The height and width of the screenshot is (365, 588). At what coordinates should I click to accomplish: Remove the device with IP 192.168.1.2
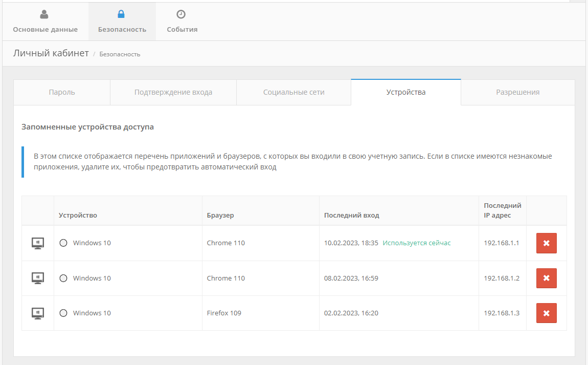coord(546,278)
